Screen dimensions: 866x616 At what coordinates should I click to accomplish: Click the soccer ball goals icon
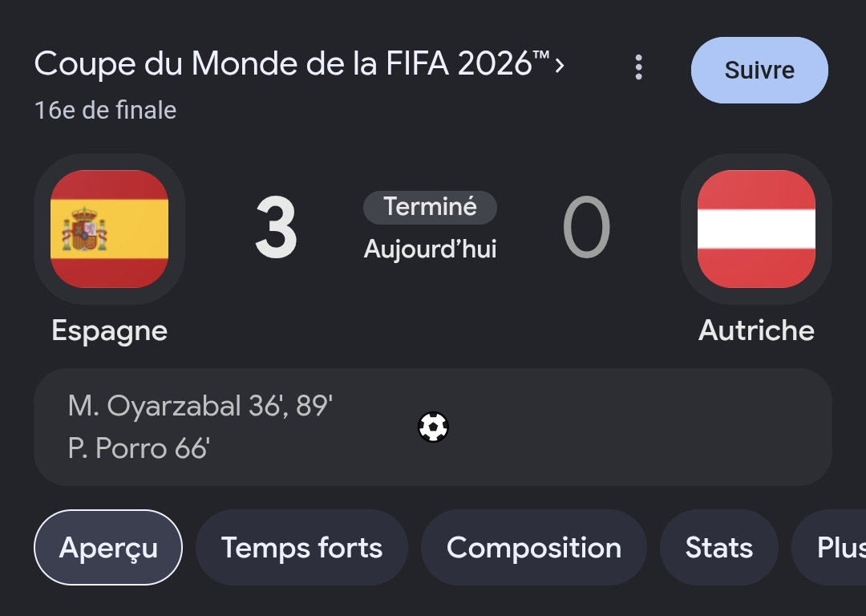433,427
